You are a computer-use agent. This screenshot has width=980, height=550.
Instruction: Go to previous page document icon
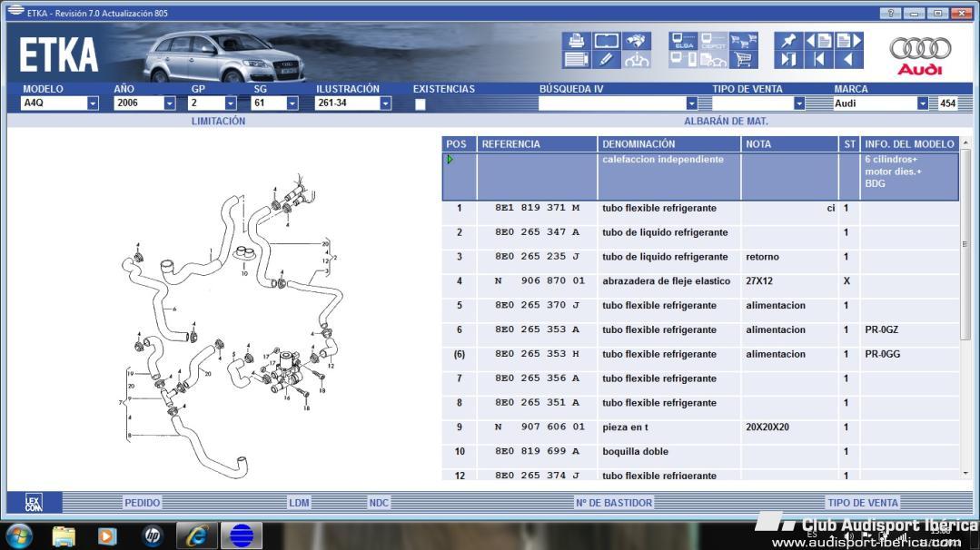pyautogui.click(x=818, y=41)
